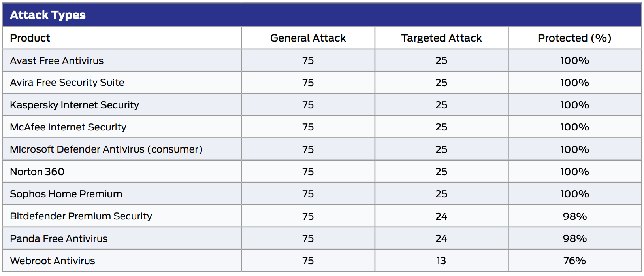Screen dimensions: 644x276
Task: Click the Targeted Attack column header
Action: pyautogui.click(x=441, y=38)
